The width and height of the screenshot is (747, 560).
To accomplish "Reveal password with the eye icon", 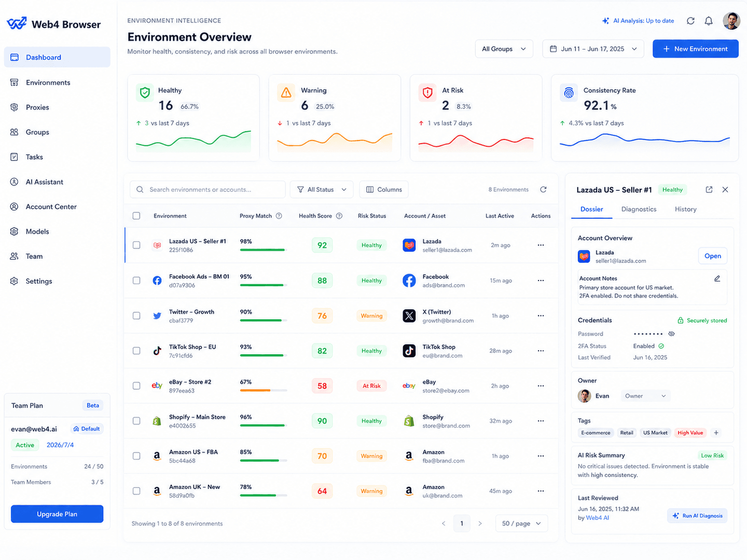I will (671, 334).
